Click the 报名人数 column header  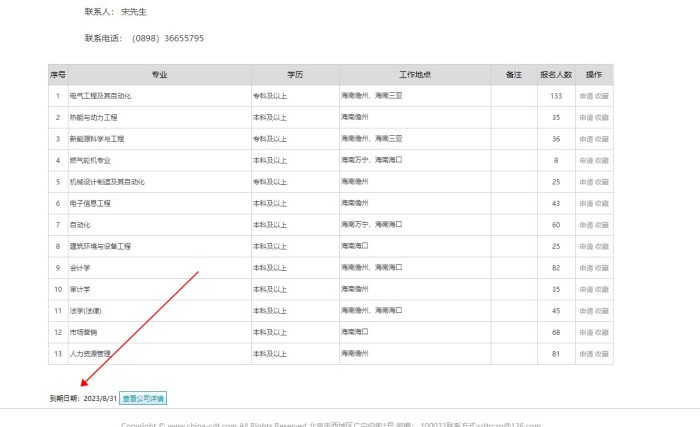coord(556,75)
